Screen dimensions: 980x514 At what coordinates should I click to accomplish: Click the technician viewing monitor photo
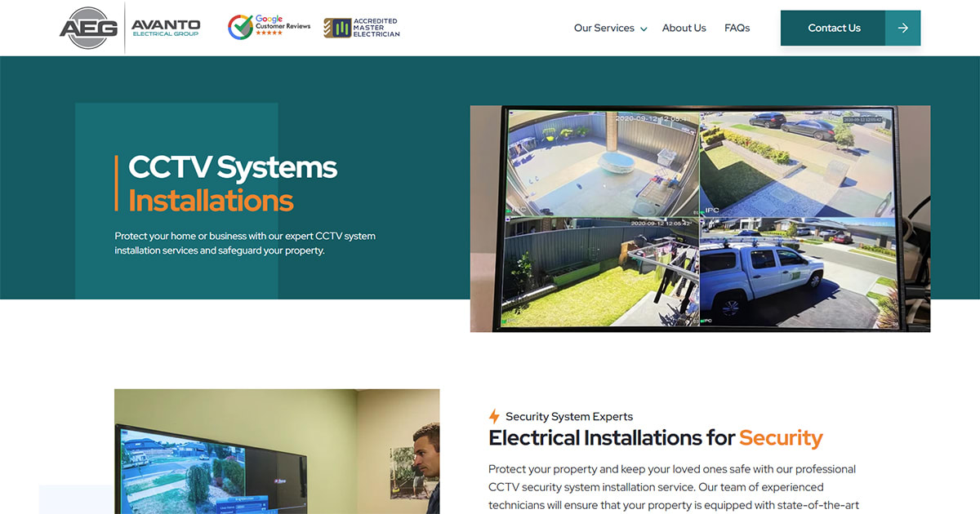(277, 451)
